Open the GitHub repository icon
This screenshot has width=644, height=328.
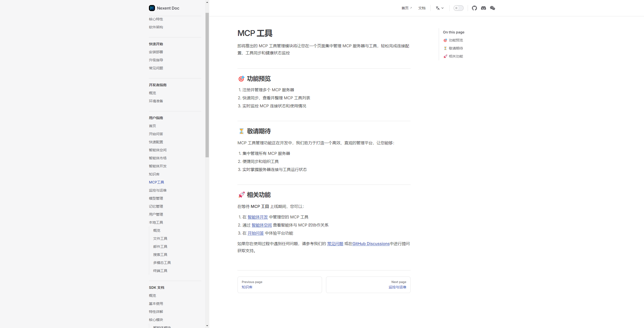(474, 8)
